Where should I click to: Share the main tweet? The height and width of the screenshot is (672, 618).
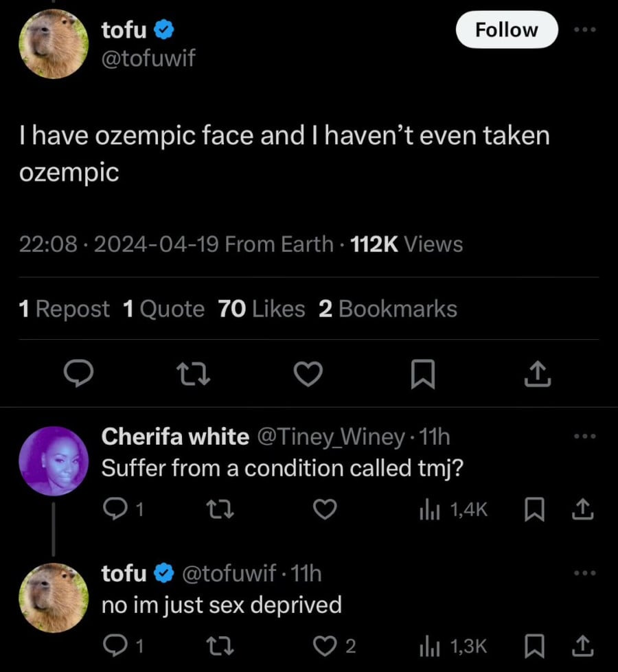pos(538,373)
